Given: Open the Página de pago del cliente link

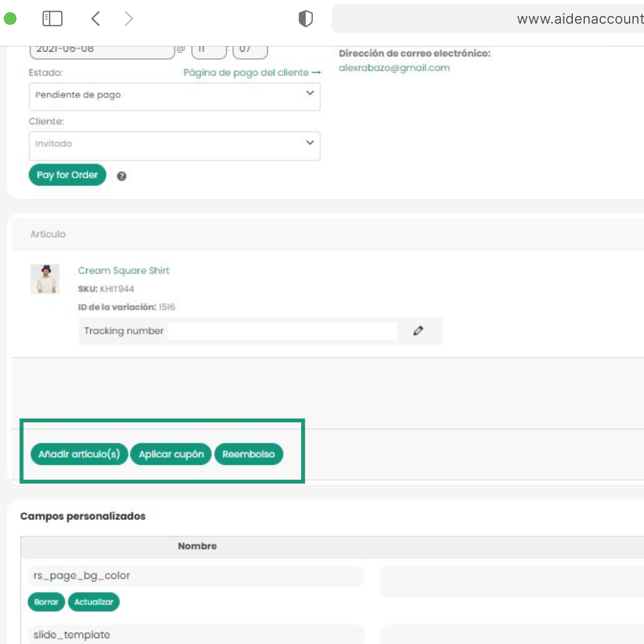Looking at the screenshot, I should [252, 72].
